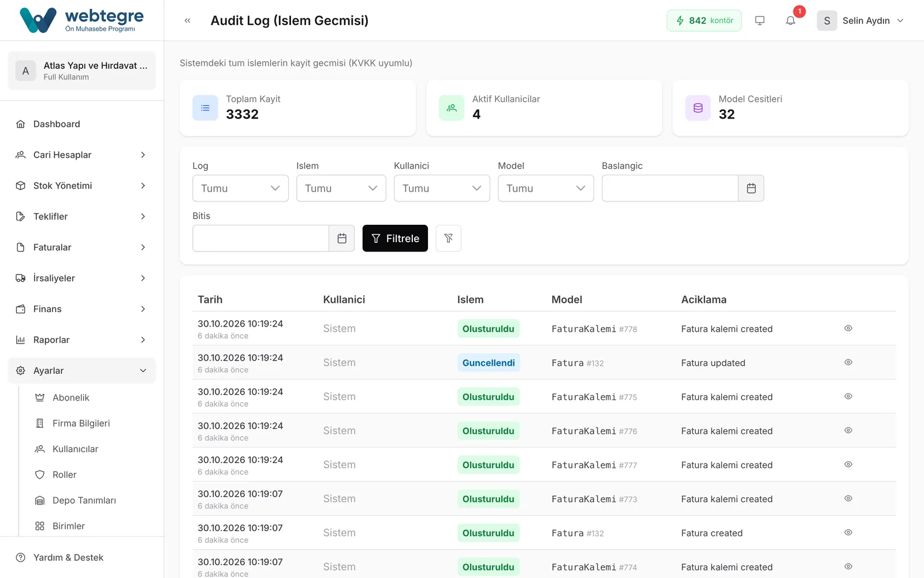Click the Bitis date input field

(260, 238)
